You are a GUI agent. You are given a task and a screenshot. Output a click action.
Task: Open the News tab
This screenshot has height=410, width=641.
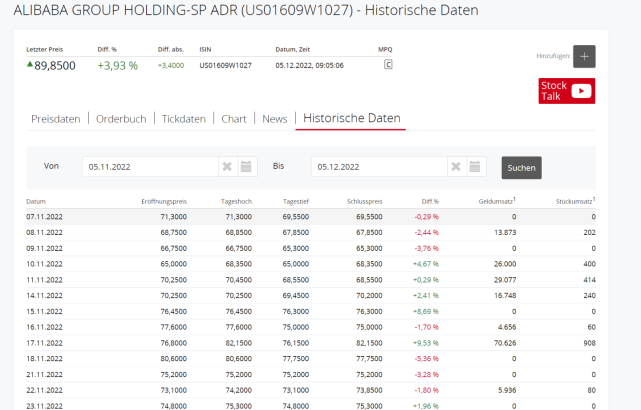274,119
